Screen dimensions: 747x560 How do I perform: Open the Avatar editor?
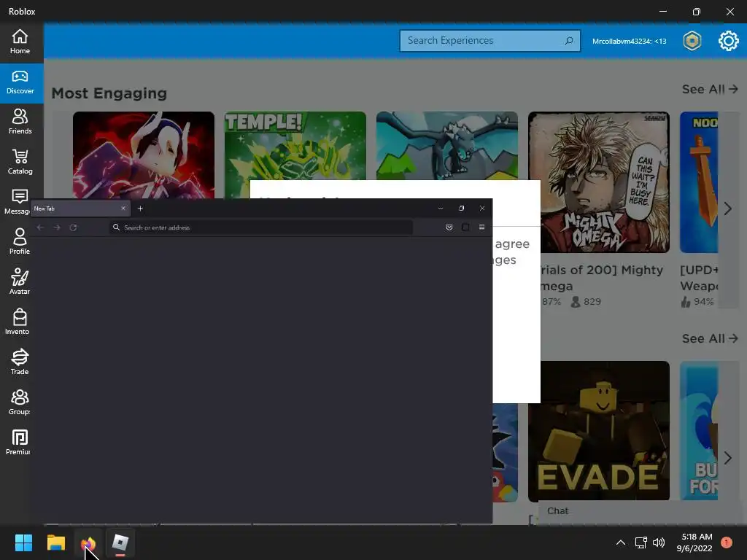click(x=20, y=282)
